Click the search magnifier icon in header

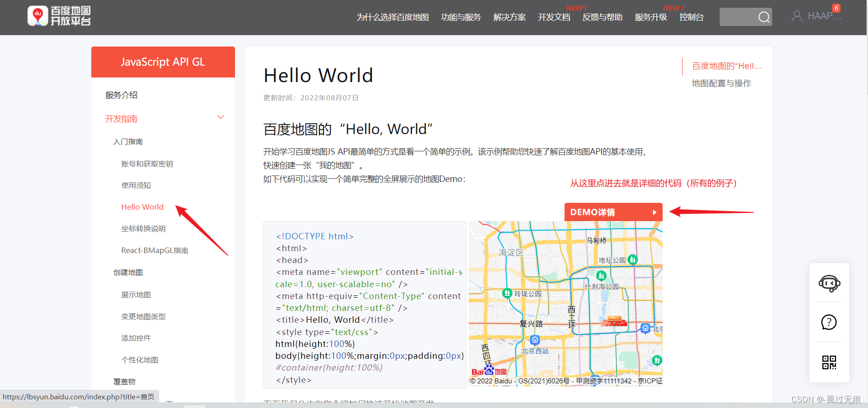click(764, 17)
